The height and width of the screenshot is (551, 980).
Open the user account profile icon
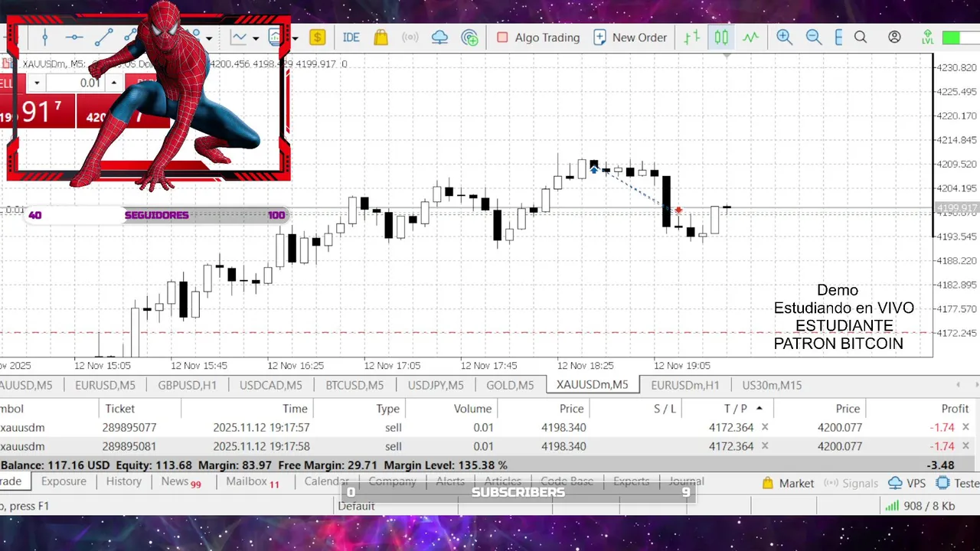pyautogui.click(x=894, y=37)
